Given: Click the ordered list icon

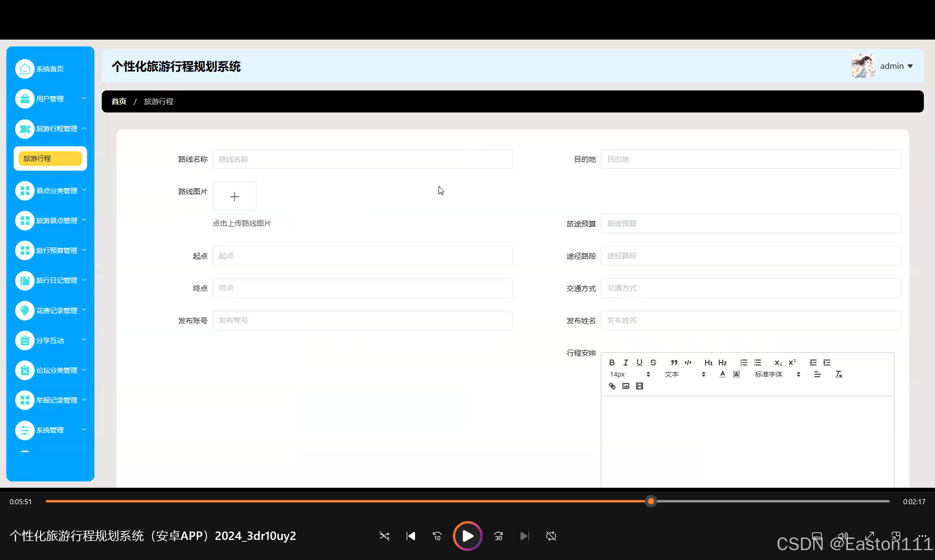Looking at the screenshot, I should 743,363.
